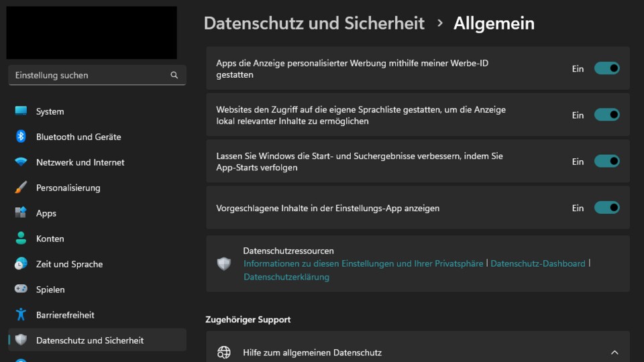
Task: Open the System settings category
Action: pyautogui.click(x=97, y=111)
